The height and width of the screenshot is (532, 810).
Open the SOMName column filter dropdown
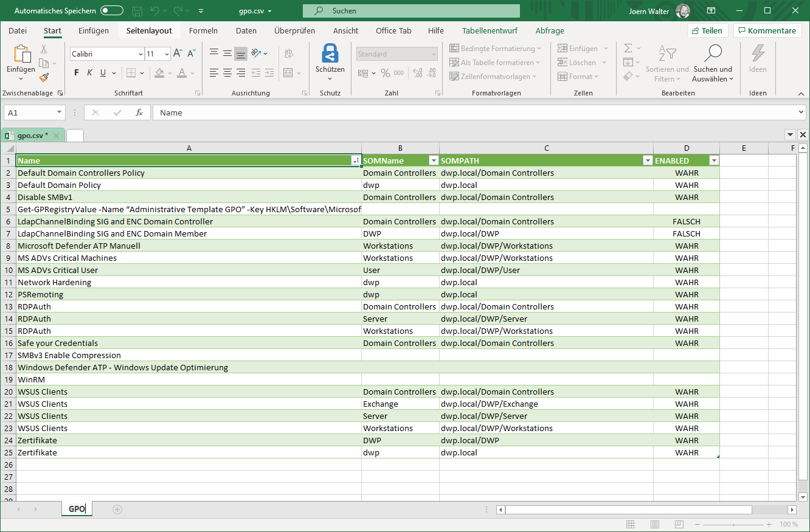coord(433,161)
